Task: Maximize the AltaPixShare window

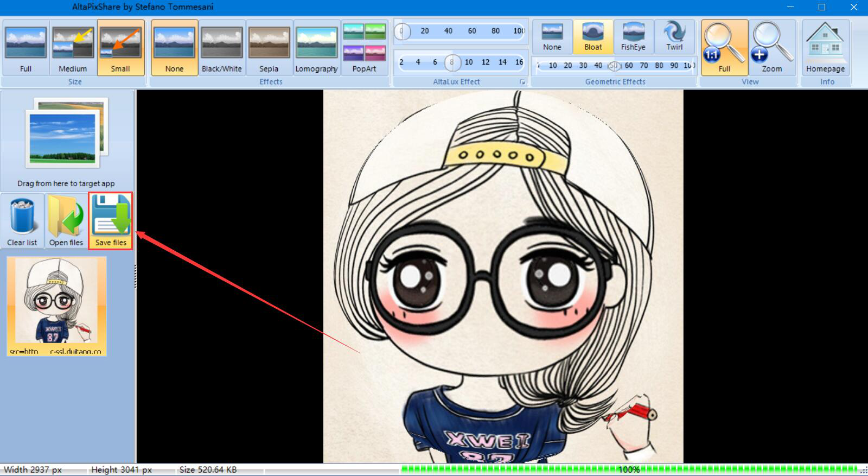Action: coord(822,7)
